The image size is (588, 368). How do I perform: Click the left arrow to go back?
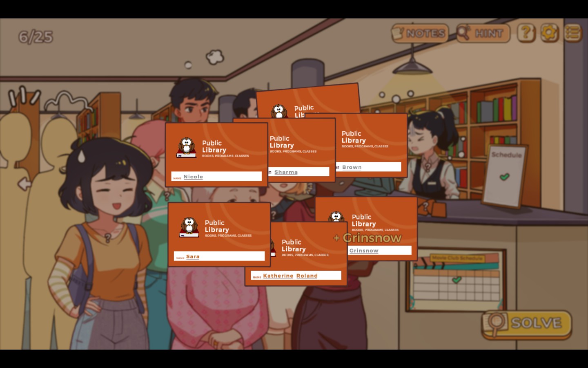24,184
